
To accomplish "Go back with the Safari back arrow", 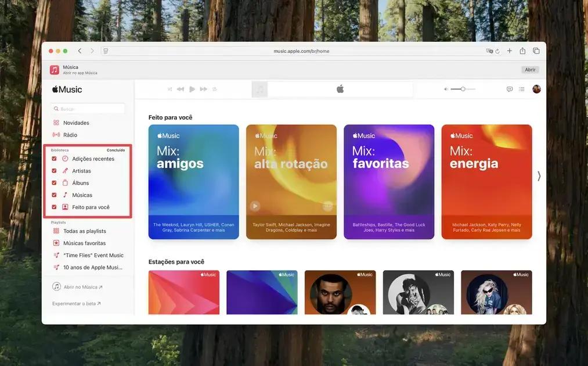I will pos(80,51).
